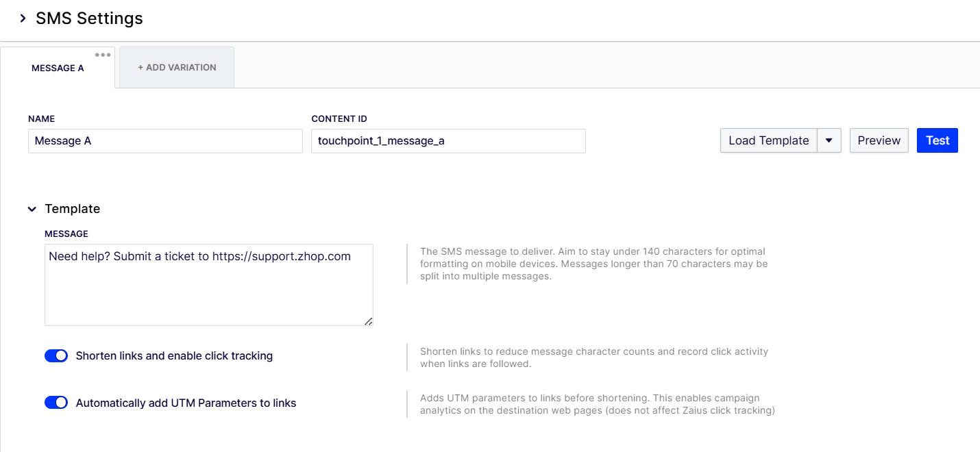Screen dimensions: 980x452
Task: Click the CONTENT ID field label
Action: click(339, 119)
